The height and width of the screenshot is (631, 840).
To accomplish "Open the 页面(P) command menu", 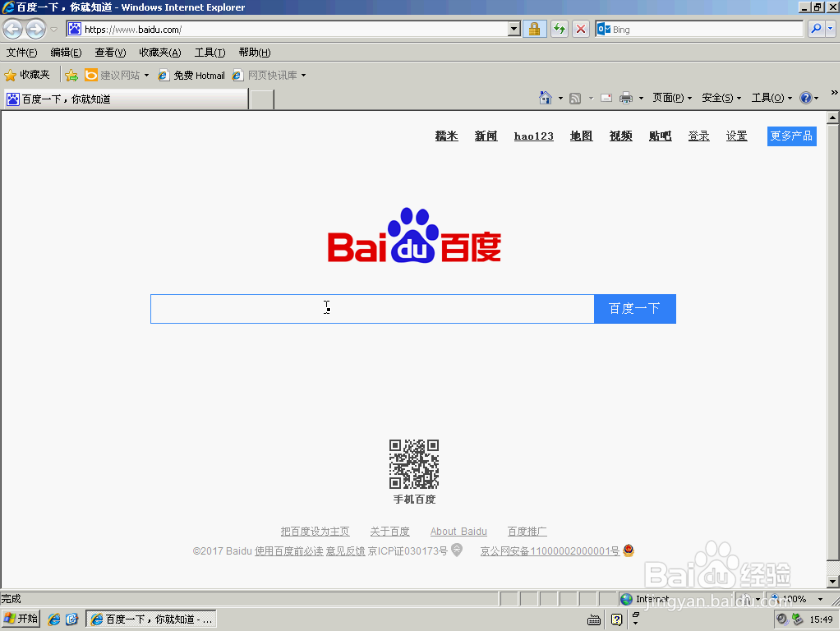I will (x=672, y=98).
